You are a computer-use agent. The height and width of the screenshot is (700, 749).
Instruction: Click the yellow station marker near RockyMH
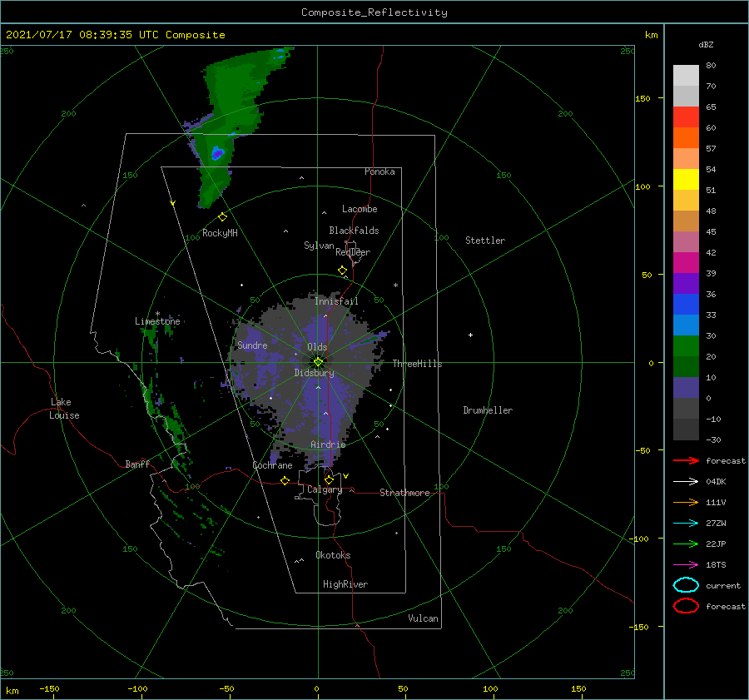(222, 217)
